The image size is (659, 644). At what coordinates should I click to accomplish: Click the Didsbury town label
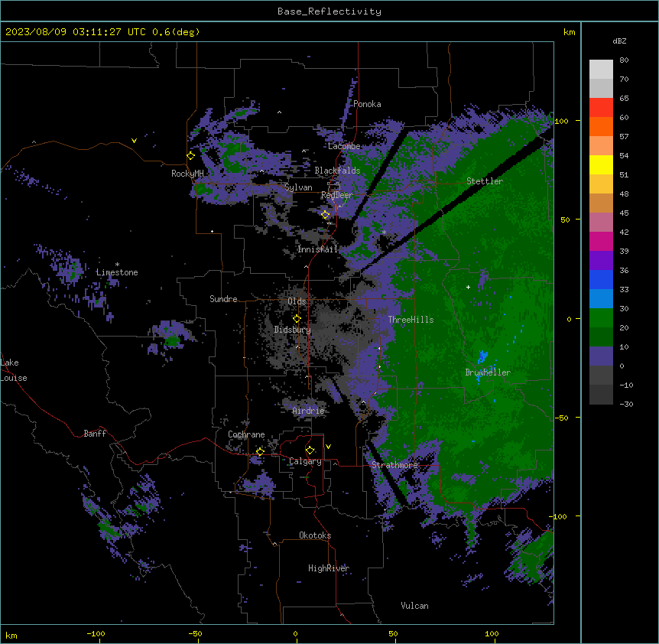293,330
